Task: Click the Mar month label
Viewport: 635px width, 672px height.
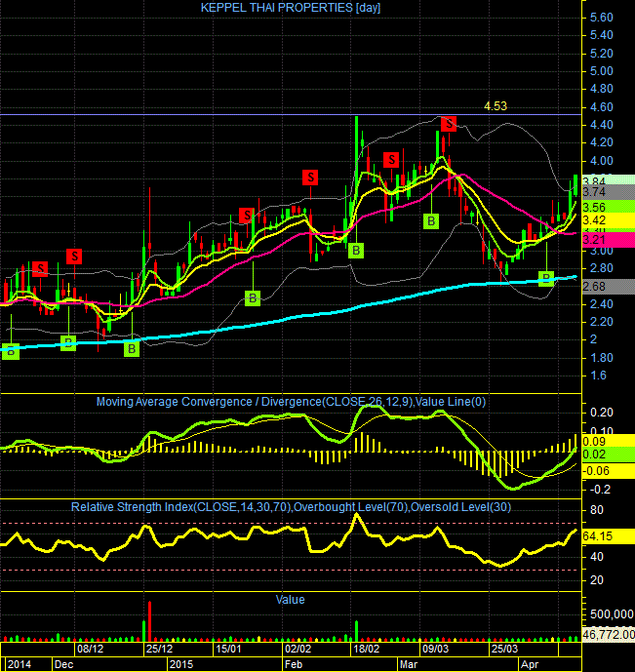Action: click(x=409, y=664)
